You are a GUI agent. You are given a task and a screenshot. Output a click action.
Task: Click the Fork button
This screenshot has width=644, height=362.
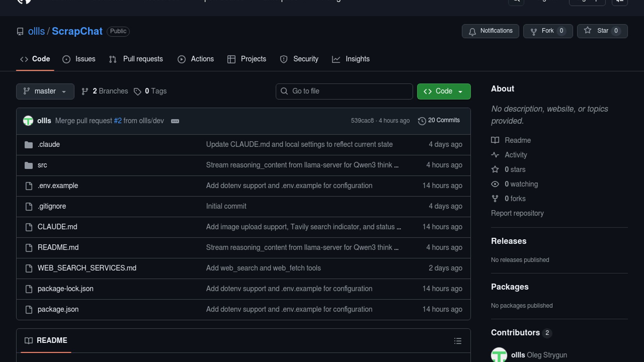point(547,31)
